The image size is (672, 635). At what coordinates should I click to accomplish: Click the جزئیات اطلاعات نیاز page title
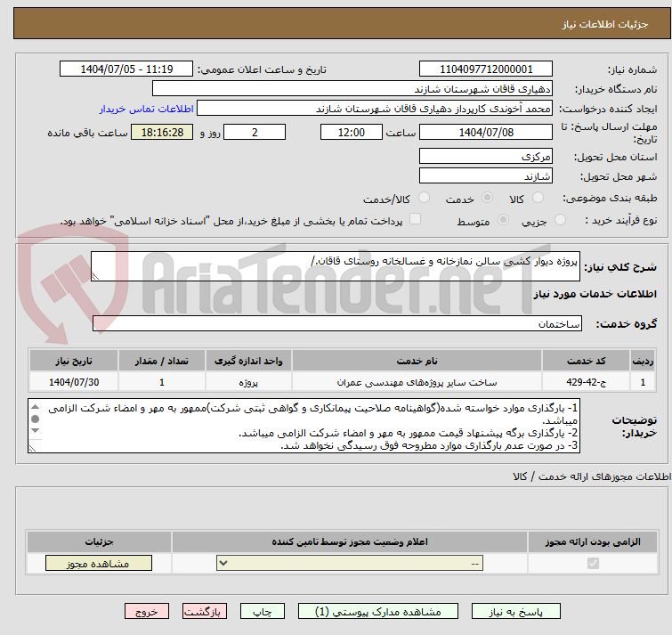coord(604,24)
